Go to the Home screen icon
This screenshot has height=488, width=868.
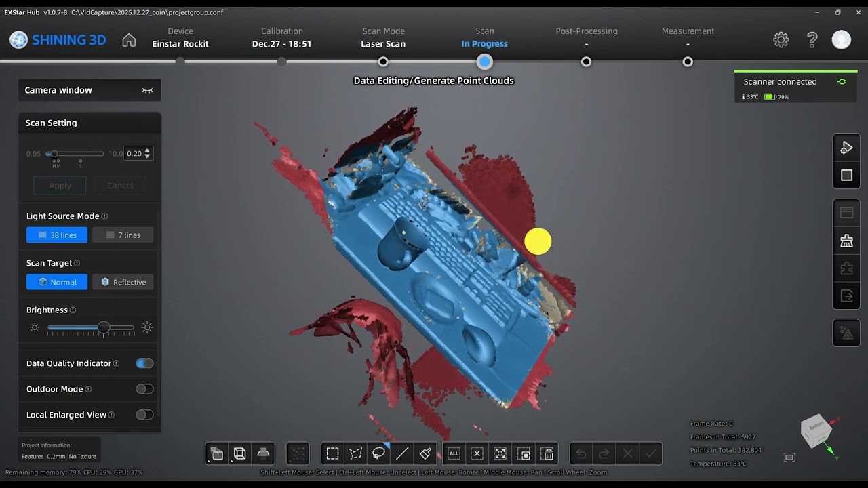tap(129, 40)
